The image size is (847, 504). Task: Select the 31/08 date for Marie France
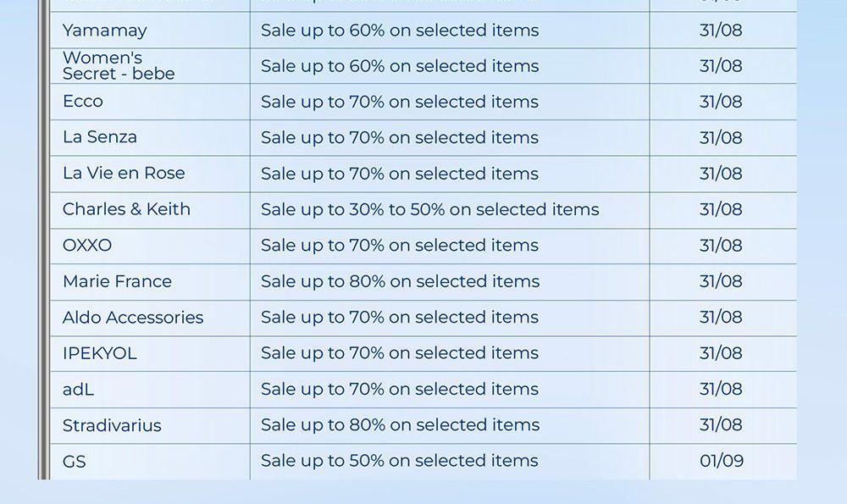click(721, 281)
